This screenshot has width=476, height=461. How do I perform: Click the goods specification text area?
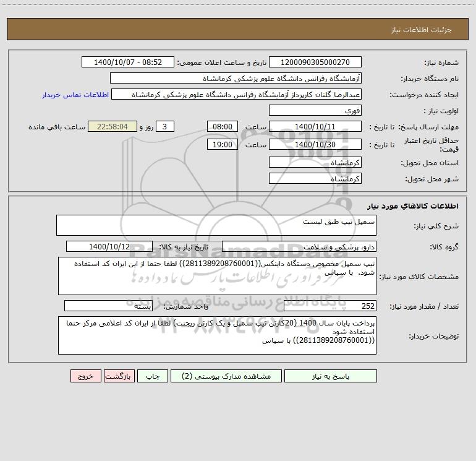coord(217,276)
